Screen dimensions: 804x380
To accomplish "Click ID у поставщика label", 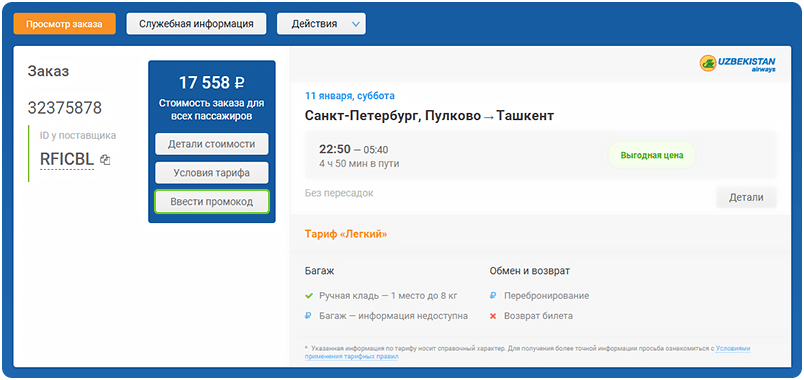I will click(78, 136).
